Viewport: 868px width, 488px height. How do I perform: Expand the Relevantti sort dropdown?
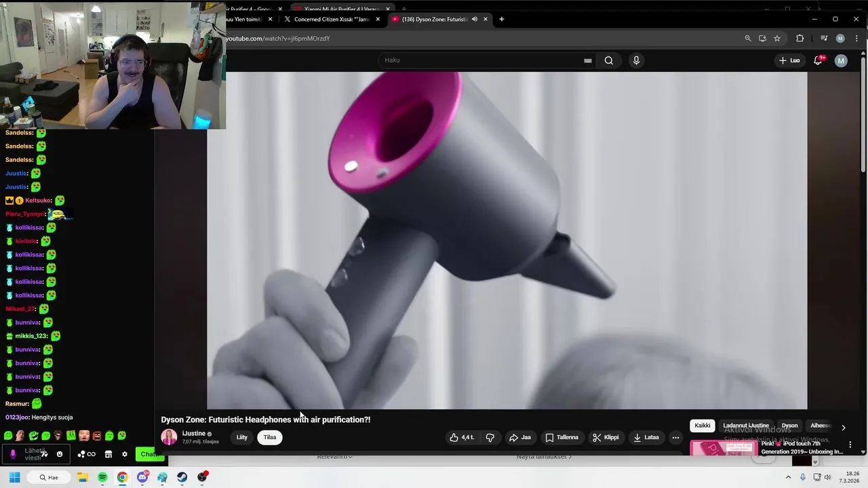point(334,457)
